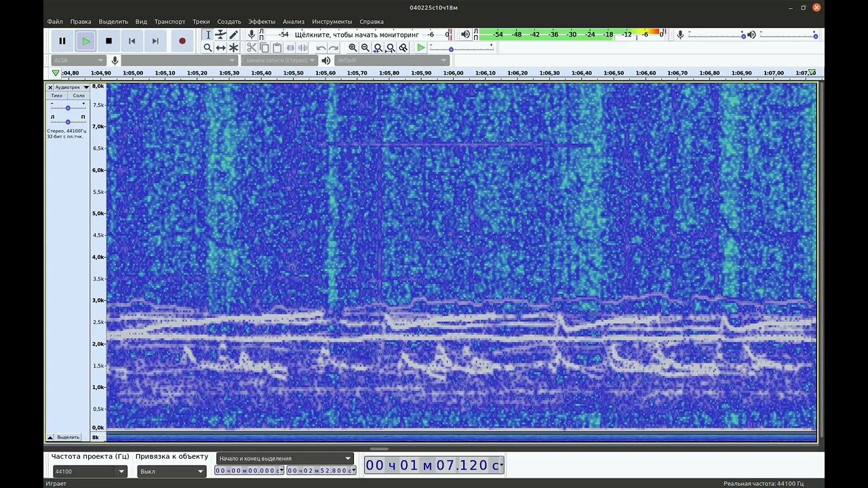
Task: Click the Zoom Toggle icon
Action: tap(403, 47)
